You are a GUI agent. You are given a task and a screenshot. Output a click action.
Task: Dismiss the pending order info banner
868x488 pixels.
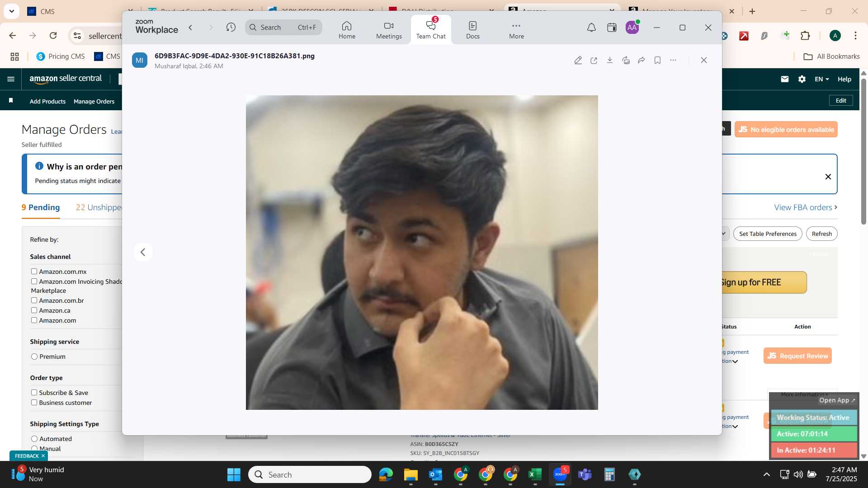828,177
